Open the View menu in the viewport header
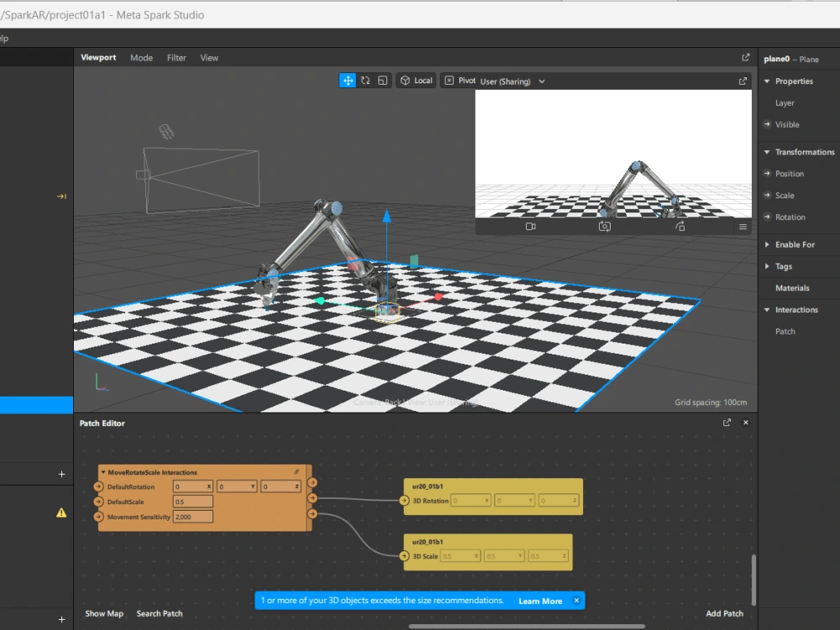 click(x=208, y=57)
